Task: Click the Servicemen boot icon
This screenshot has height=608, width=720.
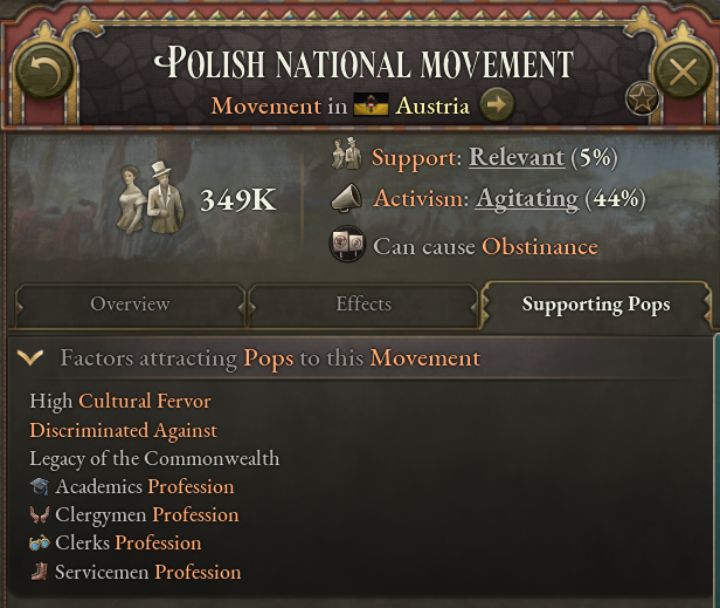Action: click(x=40, y=572)
